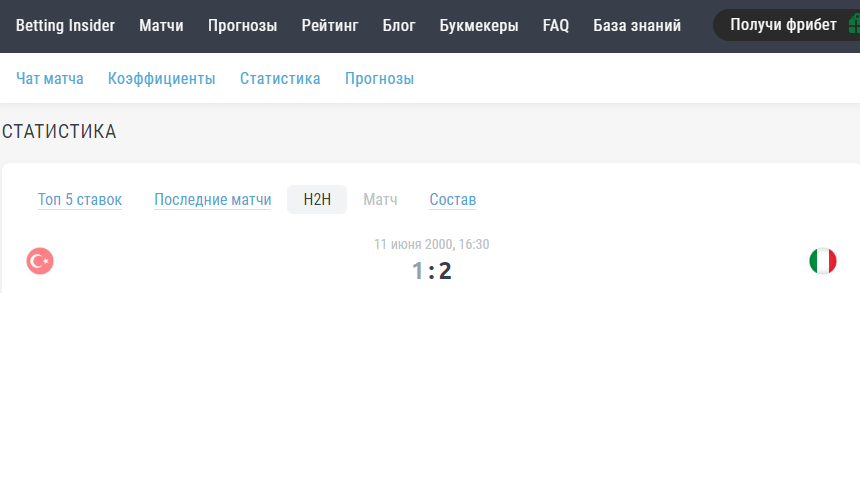Open the FAQ page
Screen dimensions: 860x480
556,25
